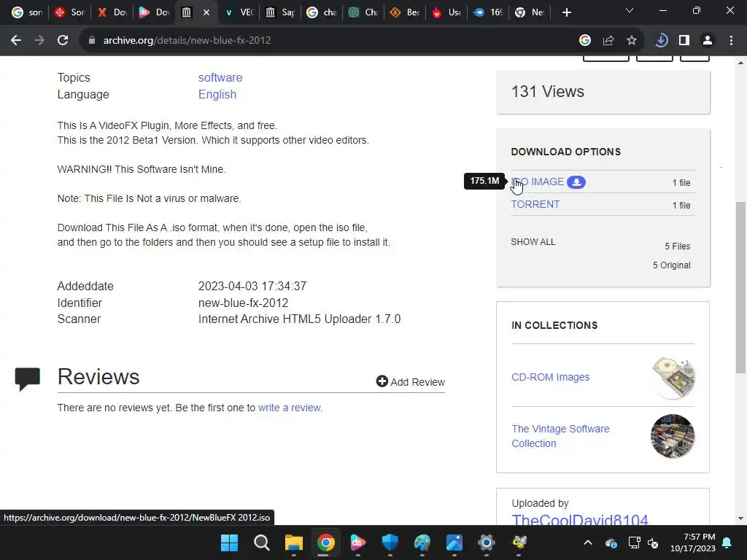The width and height of the screenshot is (747, 560).
Task: Go back to the previous page
Action: click(16, 41)
